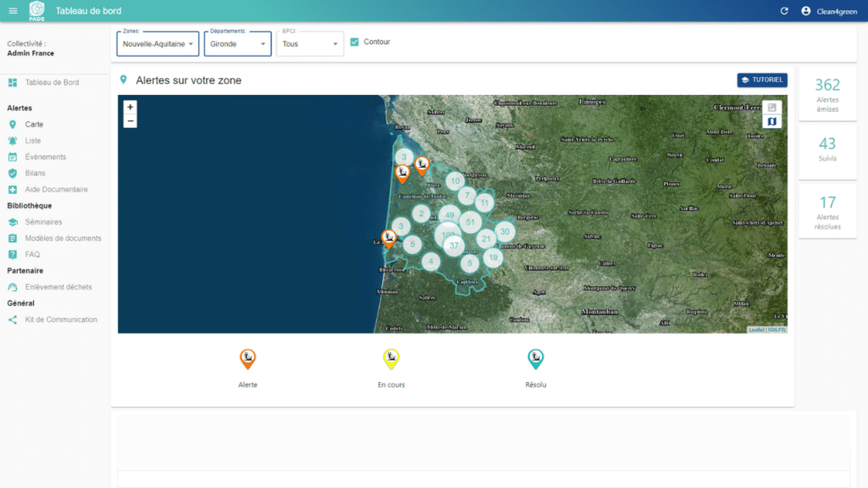The width and height of the screenshot is (868, 488).
Task: Open Séminaires in Bibliothèque section
Action: 43,222
